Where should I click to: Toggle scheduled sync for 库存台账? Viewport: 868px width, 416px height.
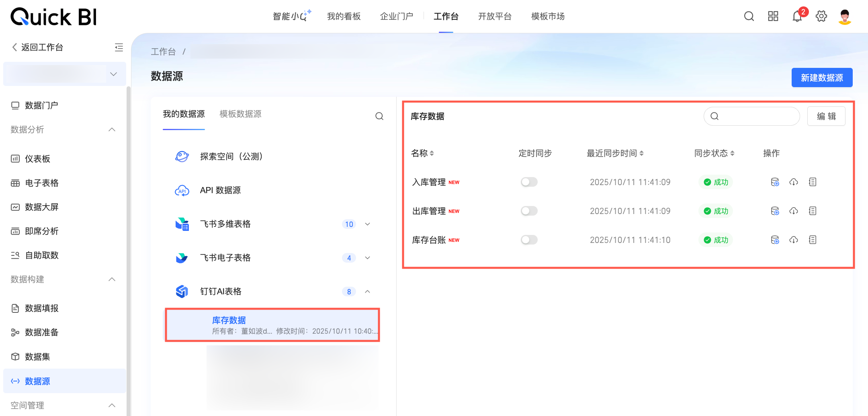(x=529, y=240)
